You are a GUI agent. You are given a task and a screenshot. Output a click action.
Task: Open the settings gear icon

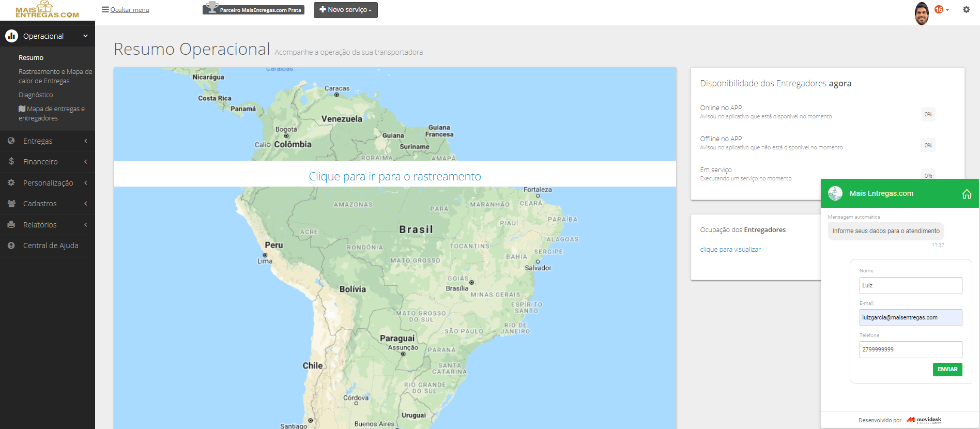tap(966, 9)
